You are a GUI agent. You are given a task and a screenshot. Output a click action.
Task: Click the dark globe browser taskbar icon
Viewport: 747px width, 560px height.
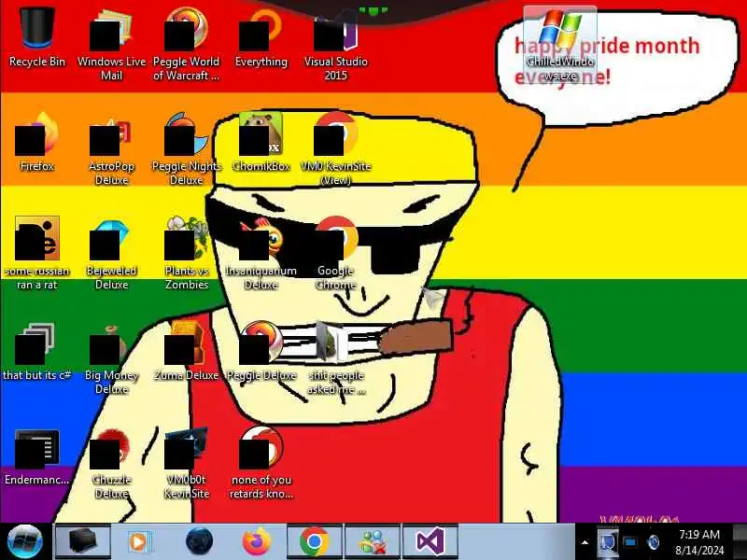coord(198,541)
